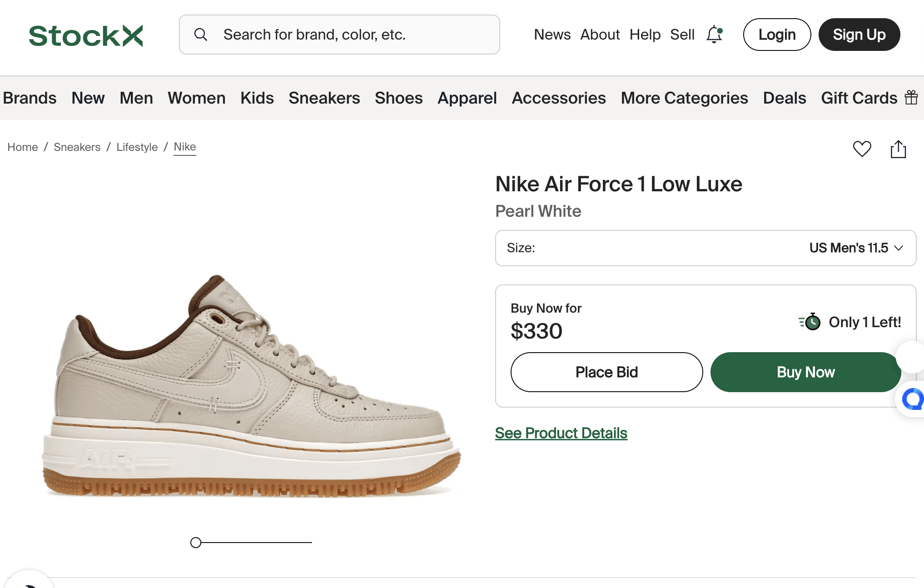Go to Nike breadcrumb

[x=185, y=147]
